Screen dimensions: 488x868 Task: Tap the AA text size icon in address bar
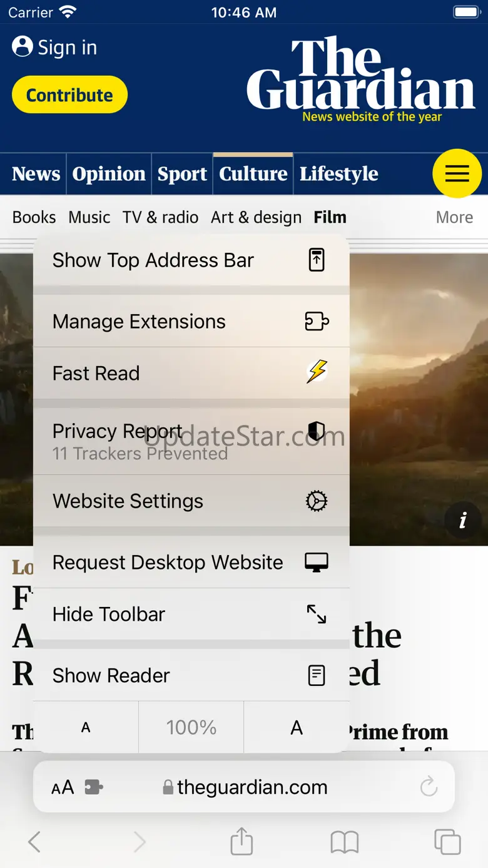pyautogui.click(x=63, y=787)
